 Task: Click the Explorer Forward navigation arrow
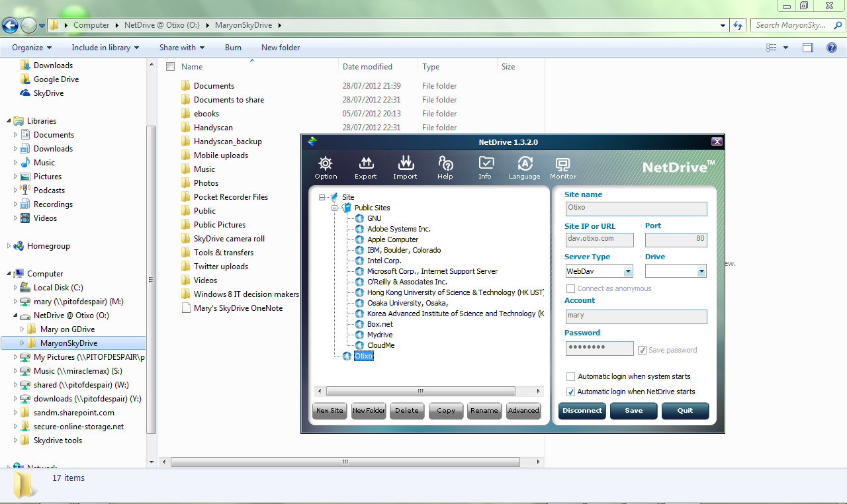[28, 25]
